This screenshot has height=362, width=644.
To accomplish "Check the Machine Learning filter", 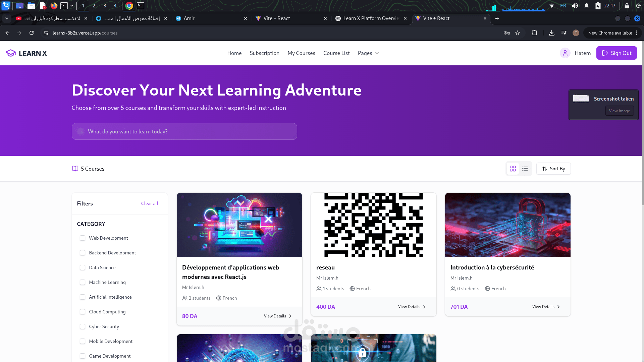I will (x=83, y=282).
